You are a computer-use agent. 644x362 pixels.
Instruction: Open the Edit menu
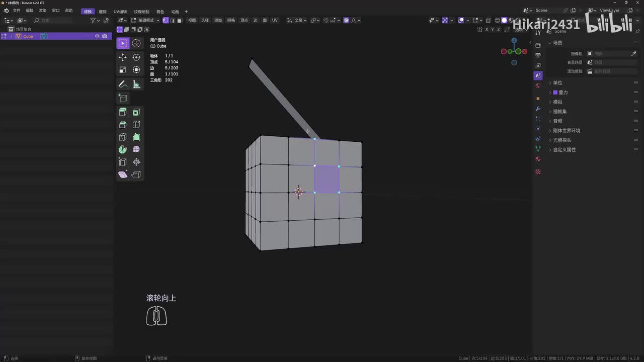(30, 11)
